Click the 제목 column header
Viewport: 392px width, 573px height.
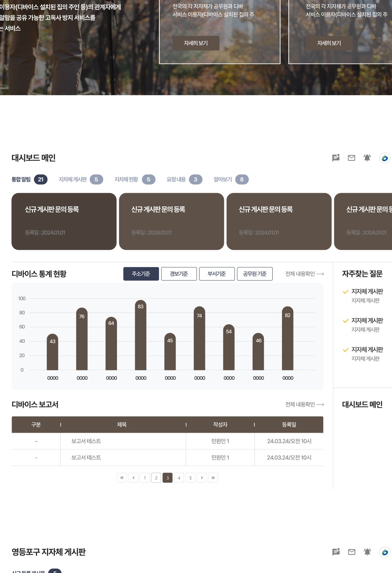(122, 424)
